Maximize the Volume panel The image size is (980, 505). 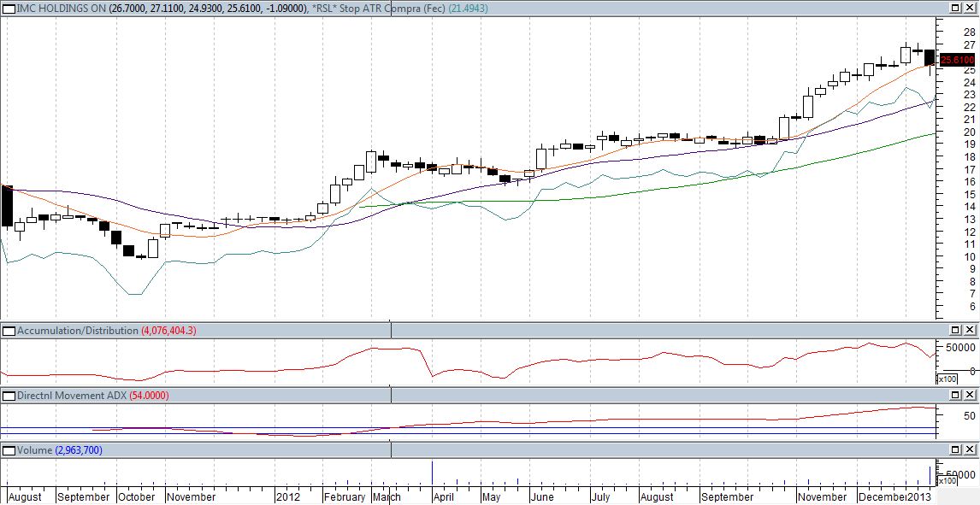click(955, 449)
